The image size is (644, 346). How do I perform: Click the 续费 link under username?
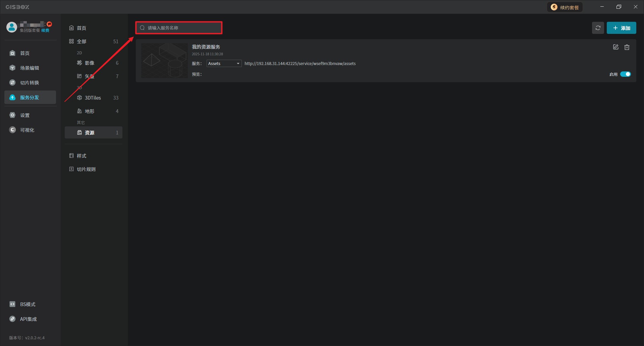45,31
